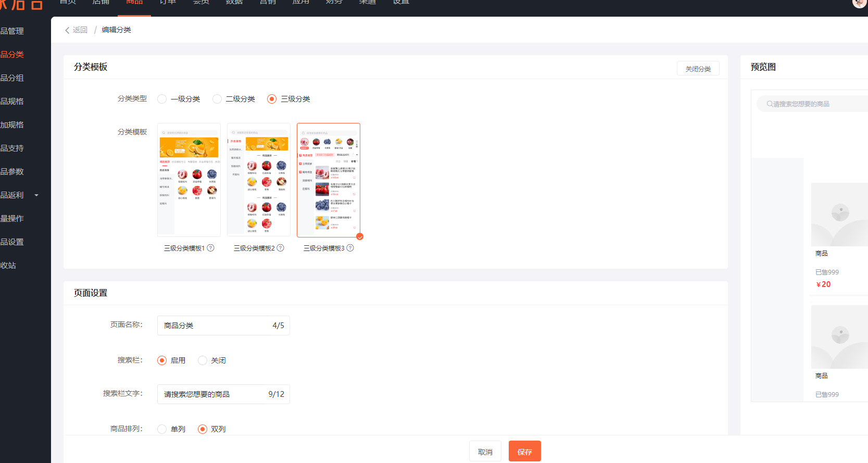868x463 pixels.
Task: Click help icon beside 三级分类模板1
Action: [211, 248]
